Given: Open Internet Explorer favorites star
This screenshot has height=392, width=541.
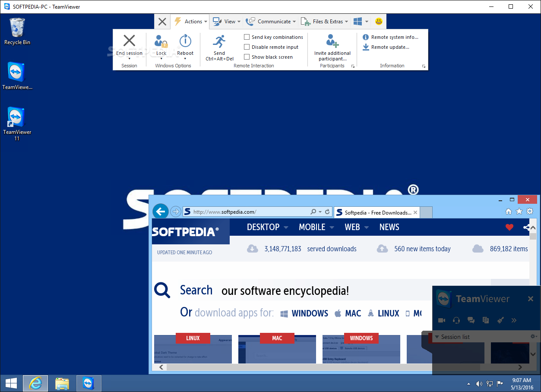Looking at the screenshot, I should (519, 212).
